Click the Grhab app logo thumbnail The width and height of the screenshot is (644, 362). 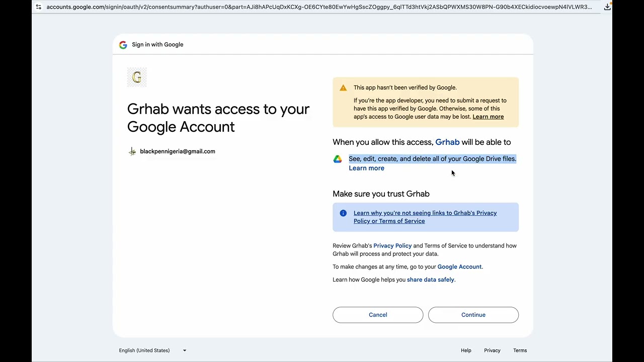[x=137, y=77]
